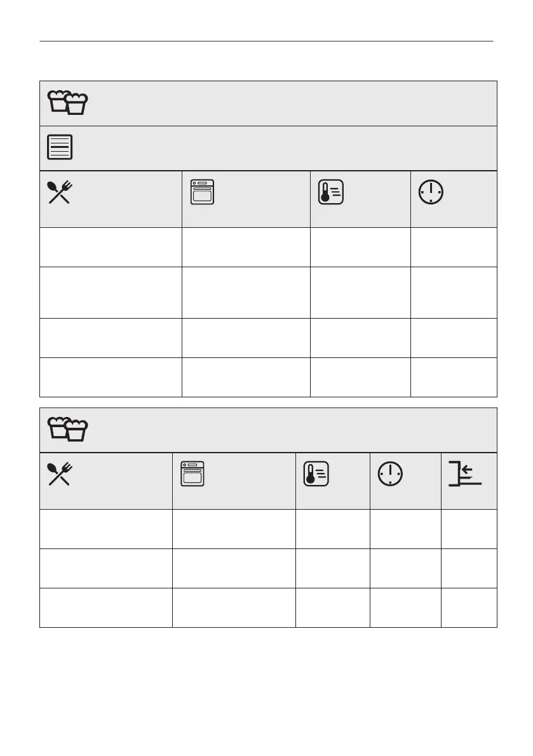Click the lower table's spoon and fork icon
The height and width of the screenshot is (756, 533).
(x=60, y=474)
